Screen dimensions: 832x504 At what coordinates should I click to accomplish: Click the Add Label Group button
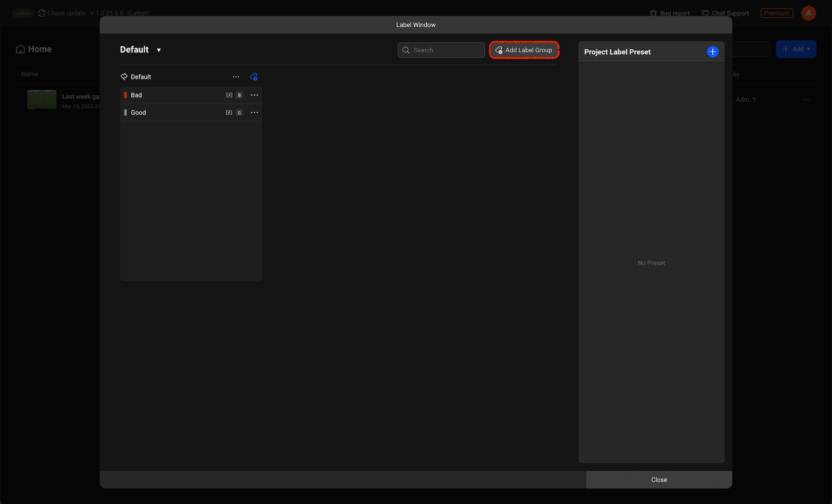pos(524,50)
